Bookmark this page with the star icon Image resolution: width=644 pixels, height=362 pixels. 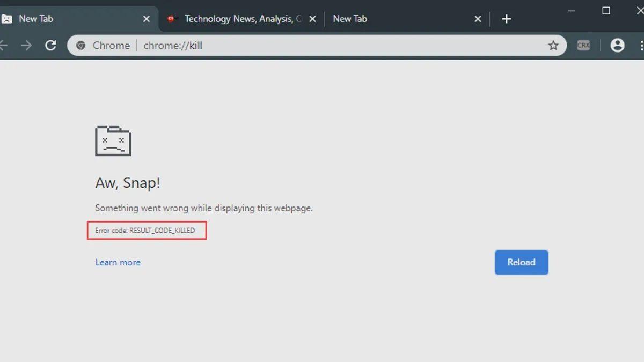(553, 46)
